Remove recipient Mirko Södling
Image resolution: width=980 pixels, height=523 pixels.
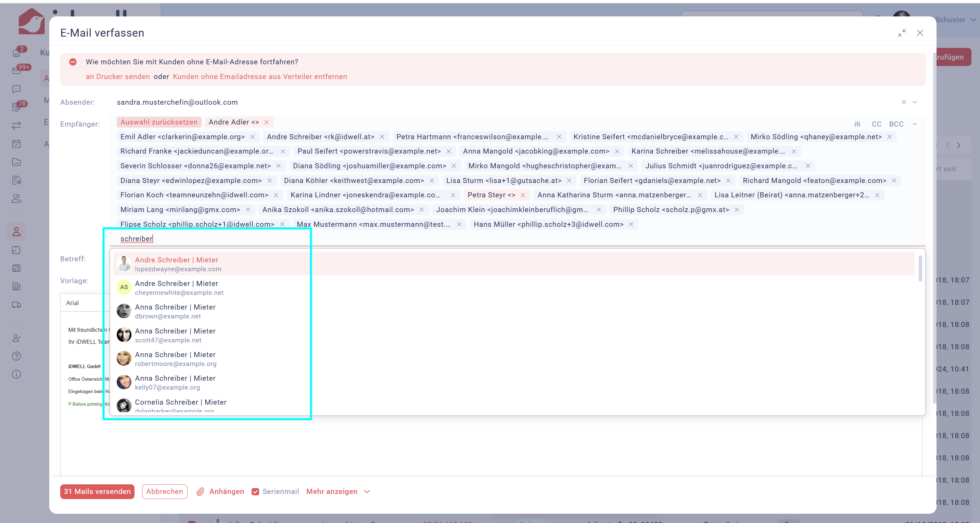coord(889,137)
